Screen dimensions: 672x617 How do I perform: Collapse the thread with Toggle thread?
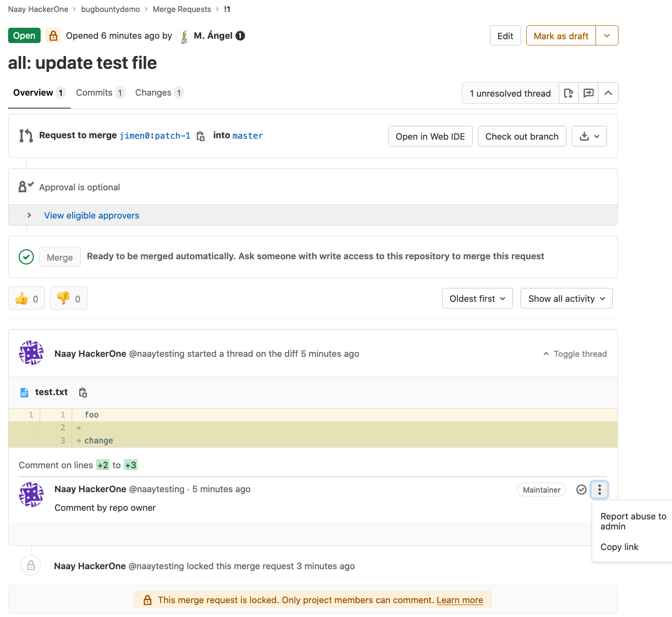(x=575, y=354)
